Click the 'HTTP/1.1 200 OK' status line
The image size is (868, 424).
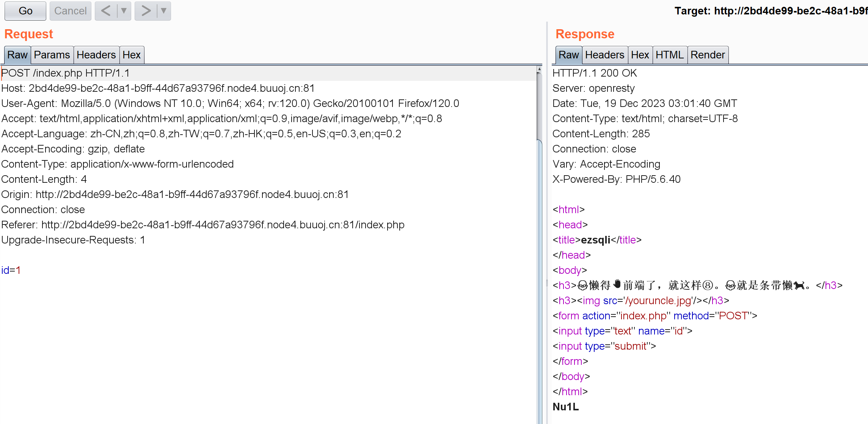(x=595, y=73)
